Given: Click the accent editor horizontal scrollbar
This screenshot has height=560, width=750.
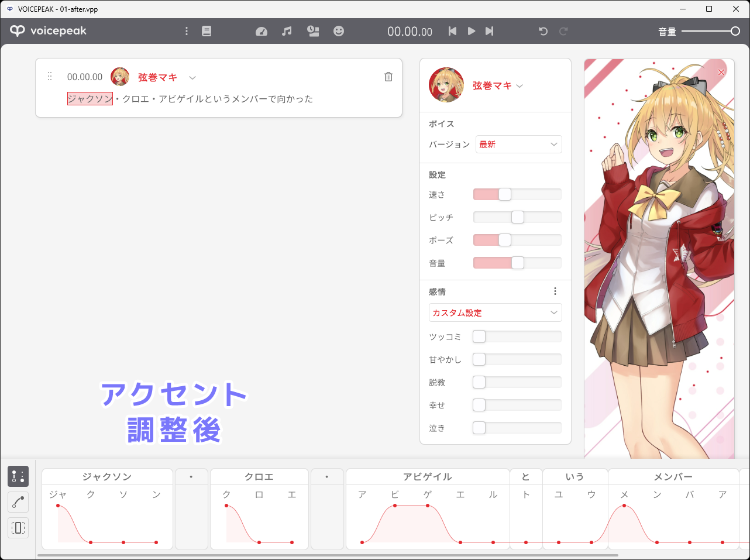Looking at the screenshot, I should tap(328, 555).
